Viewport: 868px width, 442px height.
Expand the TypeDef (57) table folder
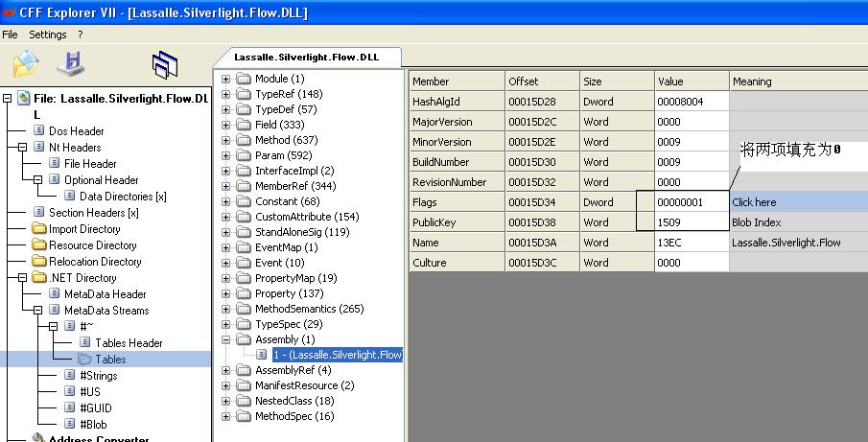click(x=225, y=109)
